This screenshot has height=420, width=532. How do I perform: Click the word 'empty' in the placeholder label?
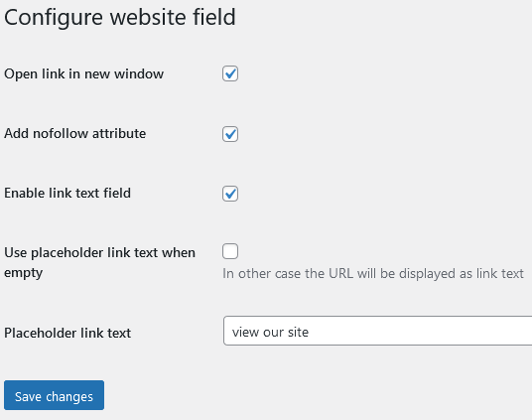pos(24,273)
